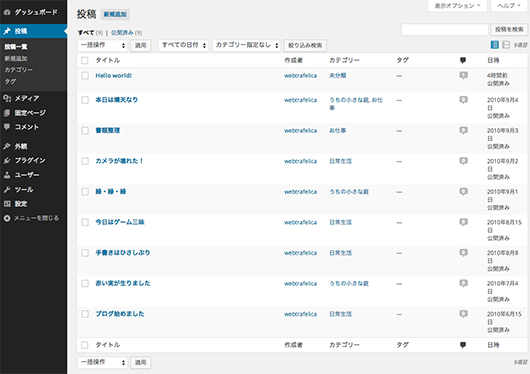Switch to list view icon
This screenshot has height=374, width=530.
[495, 45]
